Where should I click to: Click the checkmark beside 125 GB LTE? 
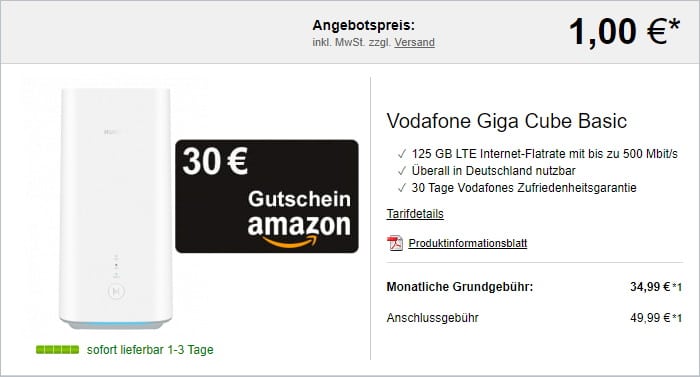point(402,154)
